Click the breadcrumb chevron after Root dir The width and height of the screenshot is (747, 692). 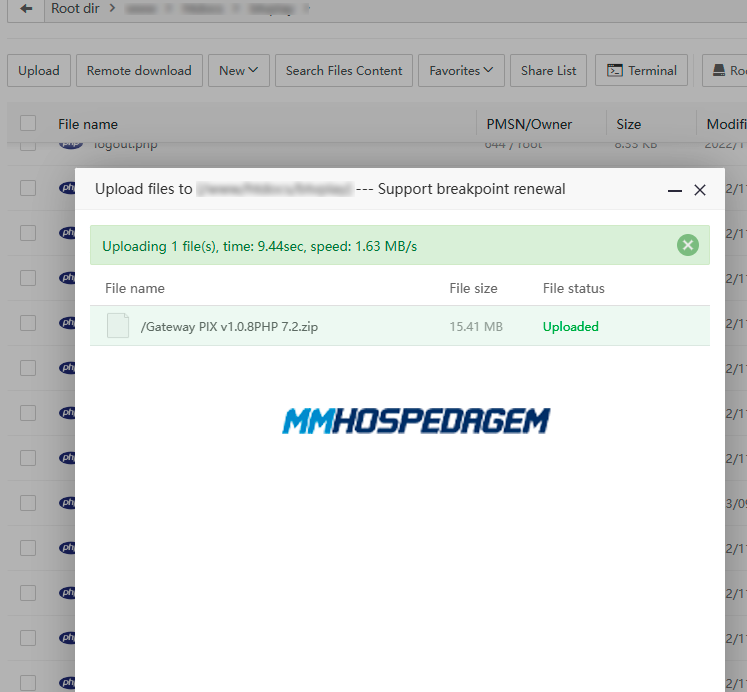coord(112,8)
